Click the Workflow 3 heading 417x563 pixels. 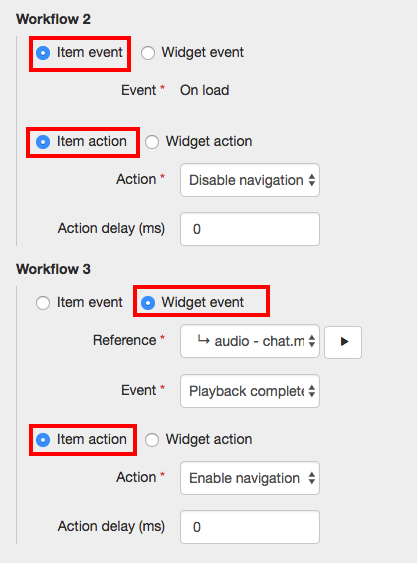tap(53, 269)
